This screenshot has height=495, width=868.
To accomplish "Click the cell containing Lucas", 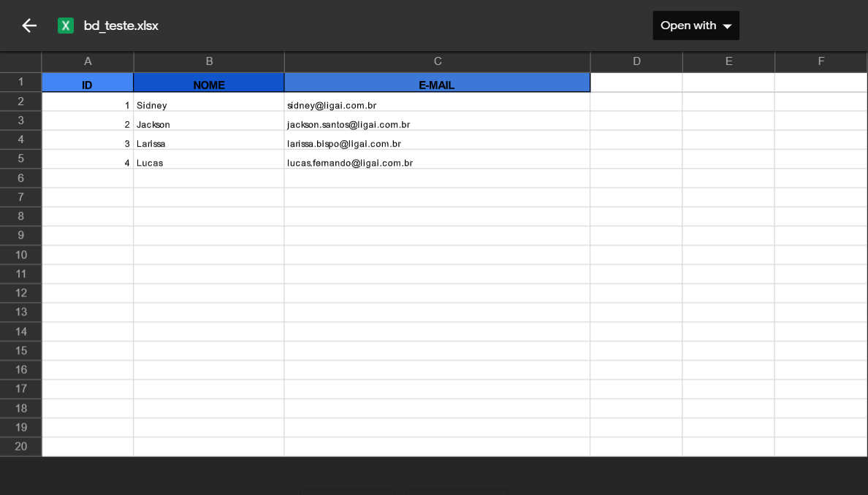I will (209, 159).
